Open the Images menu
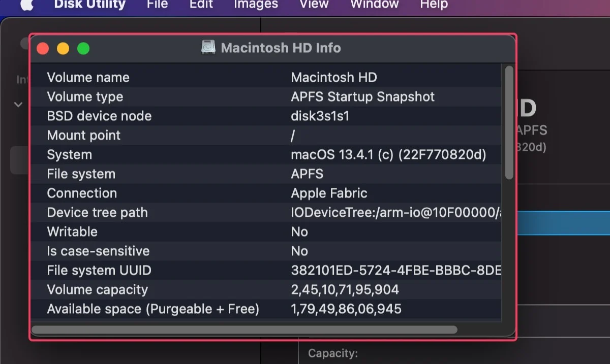610x364 pixels. 256,4
